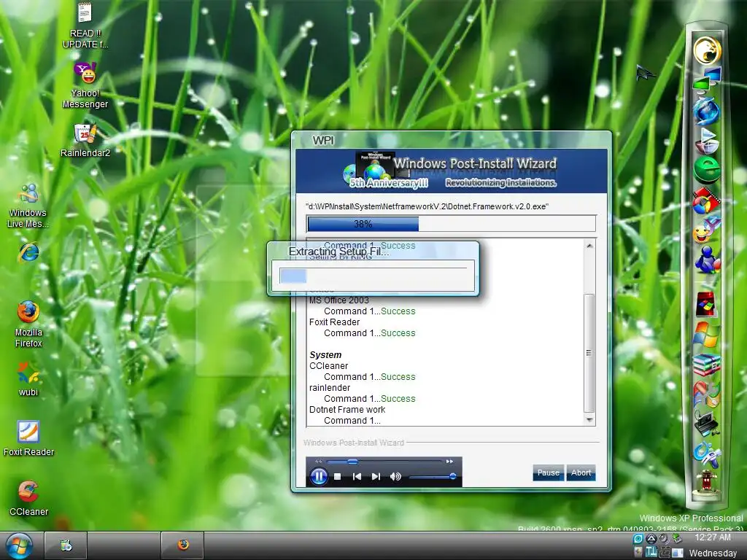Viewport: 747px width, 560px height.
Task: Open the blue Messenger buddy dock icon
Action: click(706, 260)
